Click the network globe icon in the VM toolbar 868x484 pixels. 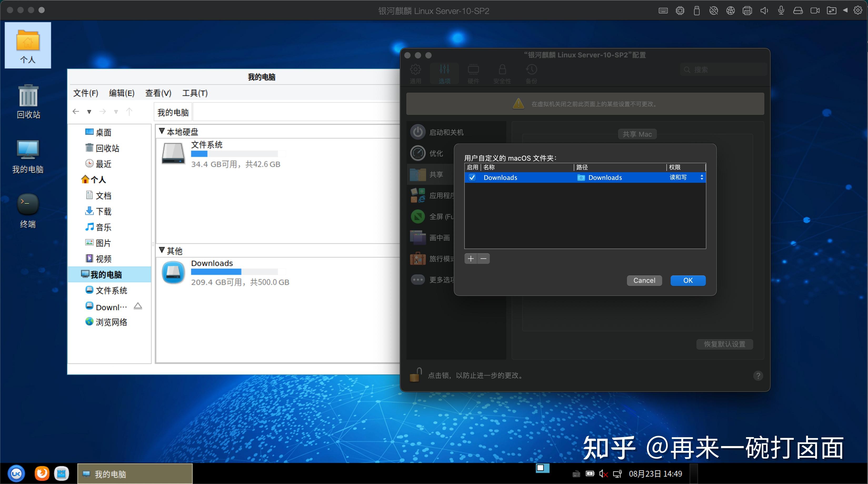tap(730, 11)
